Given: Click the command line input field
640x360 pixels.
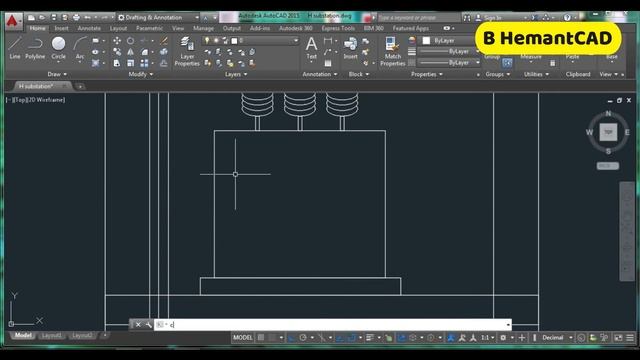Looking at the screenshot, I should coord(332,324).
